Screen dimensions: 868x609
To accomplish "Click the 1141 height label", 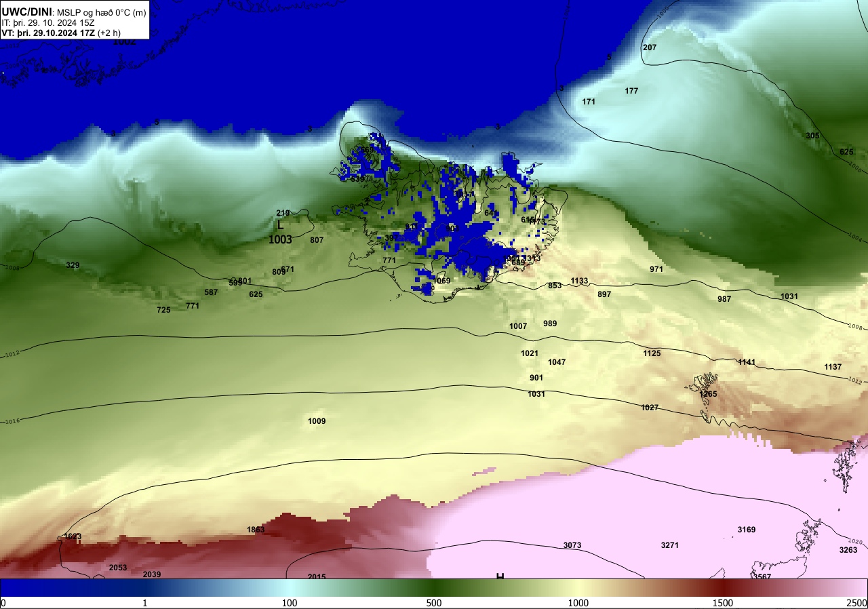I will pyautogui.click(x=747, y=362).
